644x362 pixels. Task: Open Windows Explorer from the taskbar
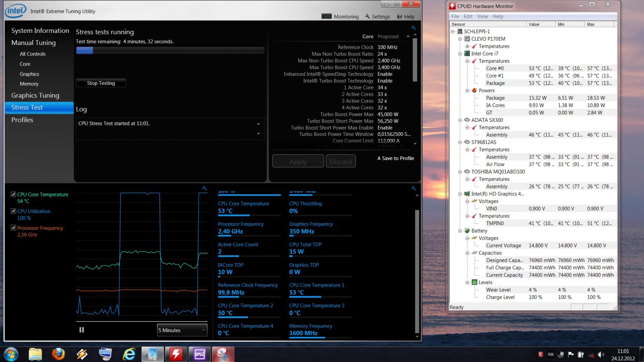point(35,354)
